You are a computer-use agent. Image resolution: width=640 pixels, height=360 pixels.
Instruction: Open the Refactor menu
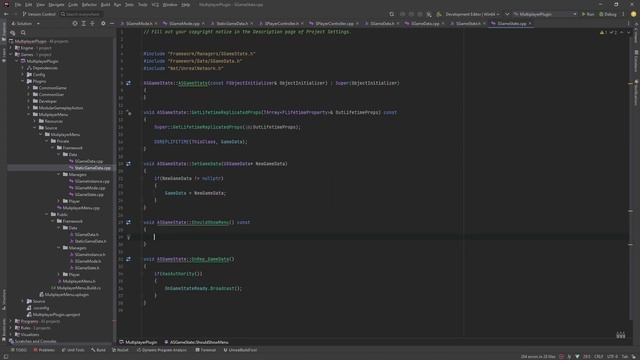point(89,4)
